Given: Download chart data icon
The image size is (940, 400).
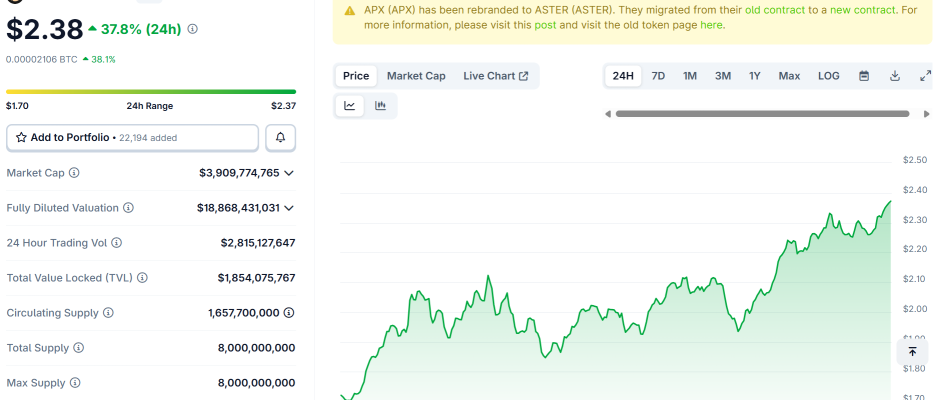Looking at the screenshot, I should (895, 76).
